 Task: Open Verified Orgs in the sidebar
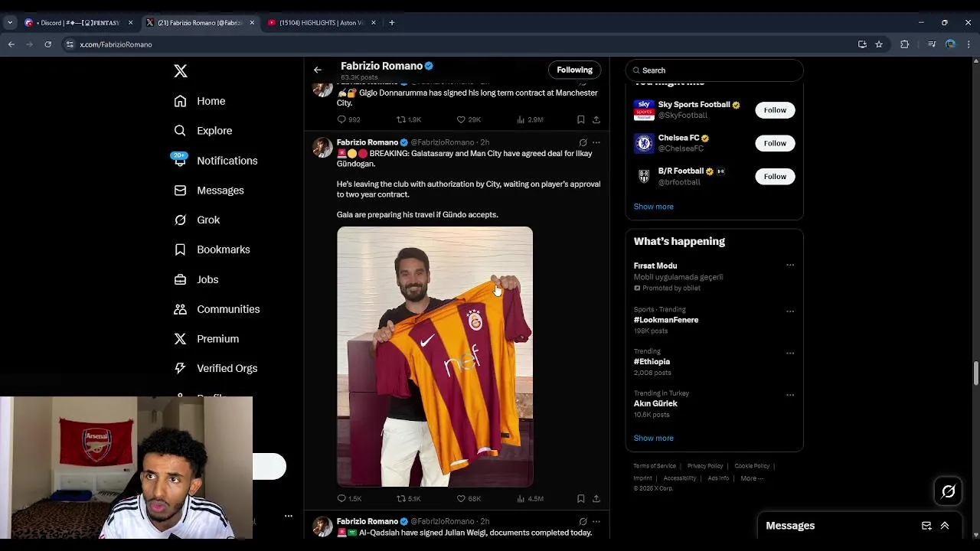pos(215,368)
